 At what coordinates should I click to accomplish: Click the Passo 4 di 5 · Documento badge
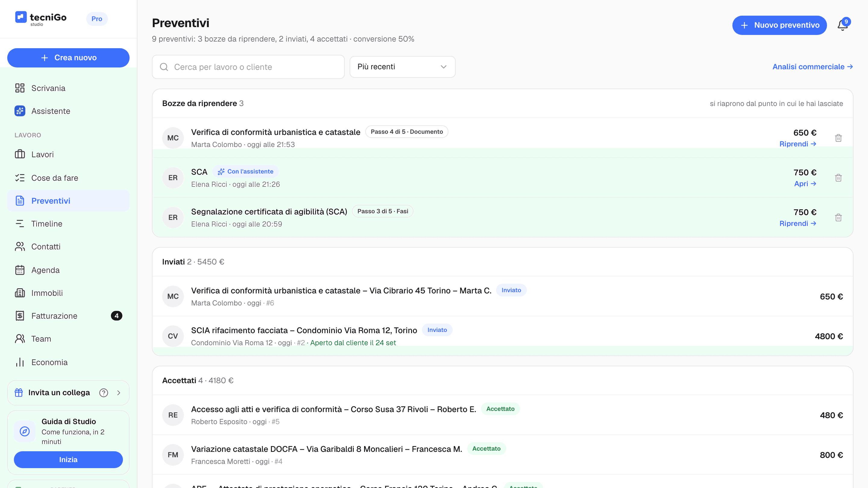[407, 132]
